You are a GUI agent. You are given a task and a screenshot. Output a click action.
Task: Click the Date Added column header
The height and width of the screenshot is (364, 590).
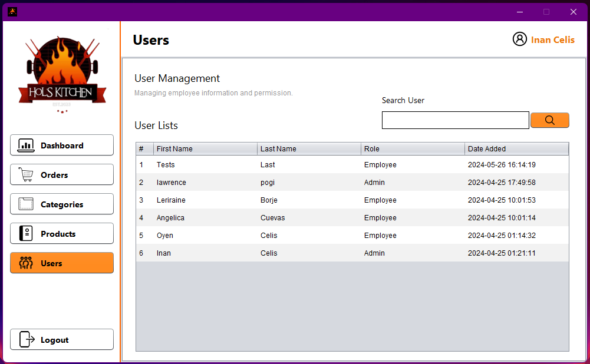516,148
